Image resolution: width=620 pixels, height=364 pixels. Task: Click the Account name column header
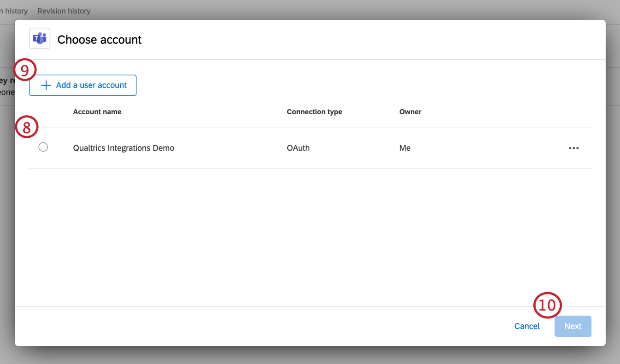[97, 112]
